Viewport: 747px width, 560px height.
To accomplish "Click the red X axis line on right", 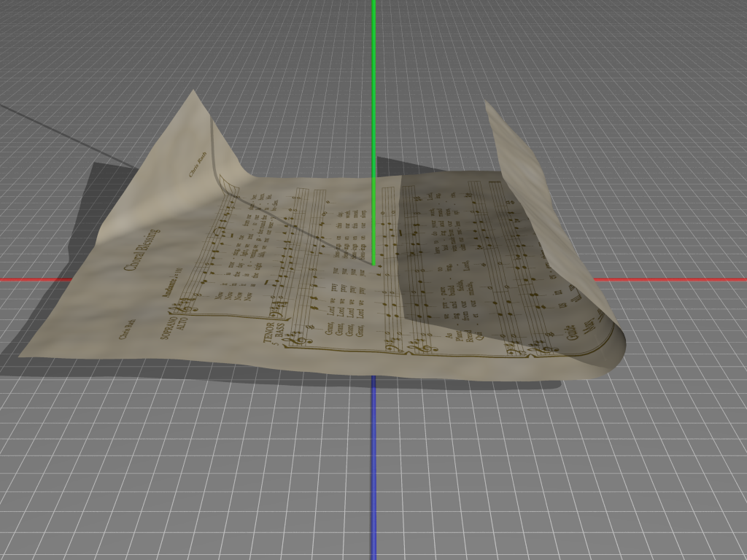I will [671, 279].
